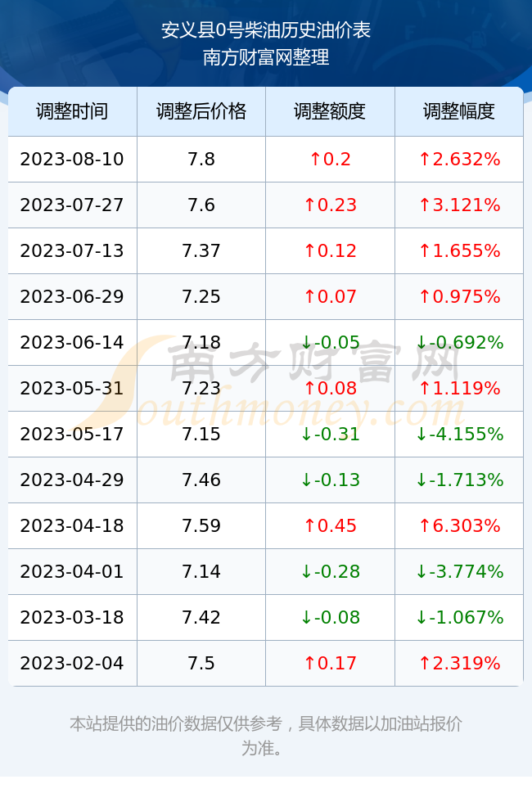Click the ↑2.632% percentage cell
The width and height of the screenshot is (532, 802).
coord(459,159)
